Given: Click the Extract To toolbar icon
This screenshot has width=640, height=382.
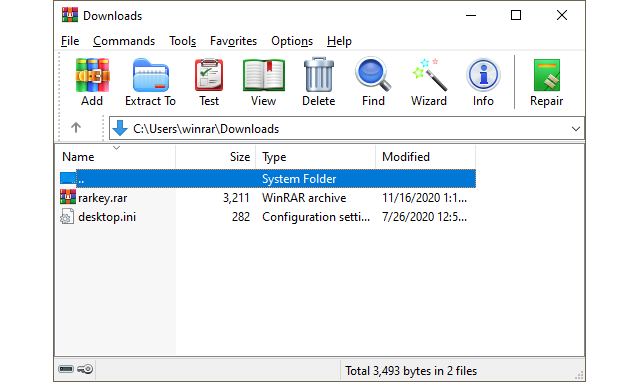Looking at the screenshot, I should (x=151, y=76).
